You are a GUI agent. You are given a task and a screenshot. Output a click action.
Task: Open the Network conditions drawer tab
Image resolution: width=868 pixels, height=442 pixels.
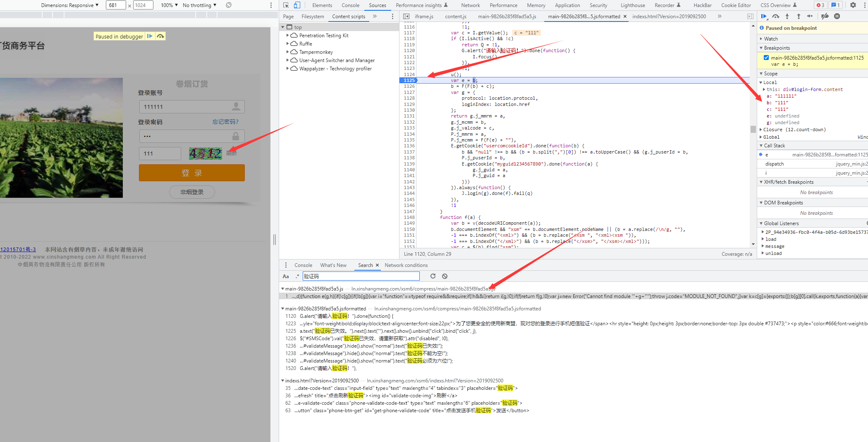tap(406, 265)
